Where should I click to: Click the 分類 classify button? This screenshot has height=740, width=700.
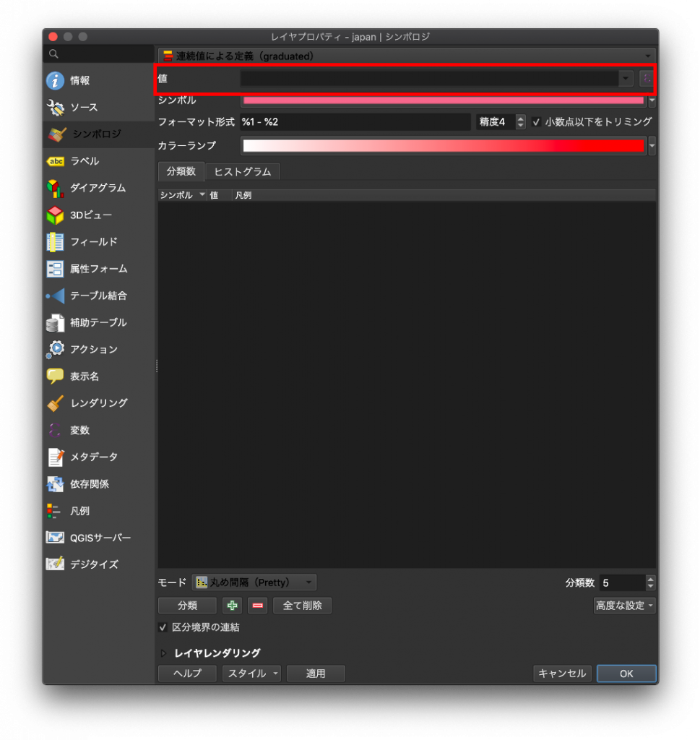click(187, 606)
